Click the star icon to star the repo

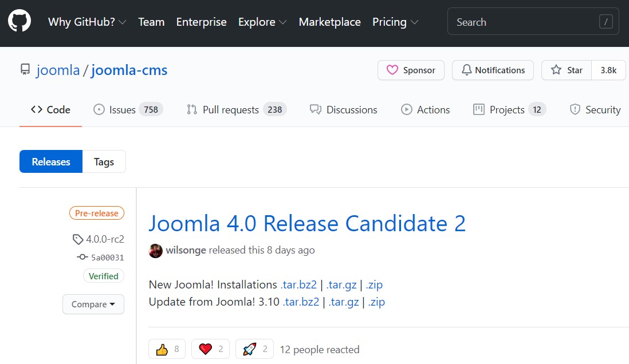tap(556, 70)
